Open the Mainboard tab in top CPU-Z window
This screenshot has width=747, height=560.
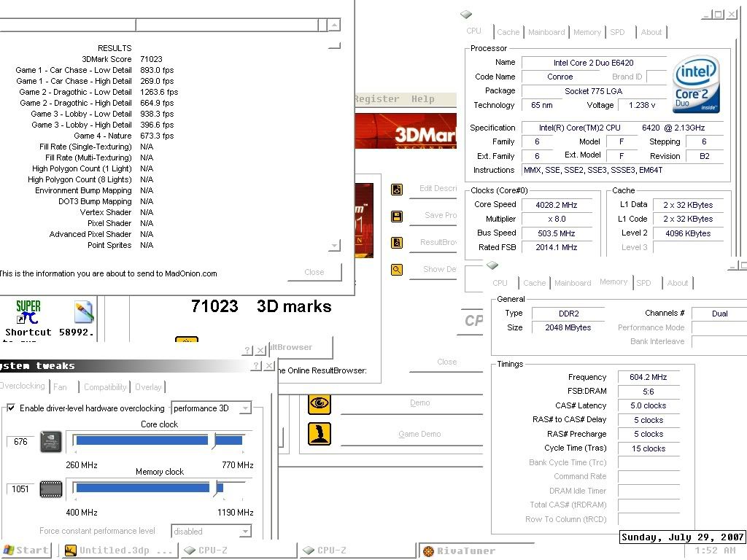click(546, 32)
